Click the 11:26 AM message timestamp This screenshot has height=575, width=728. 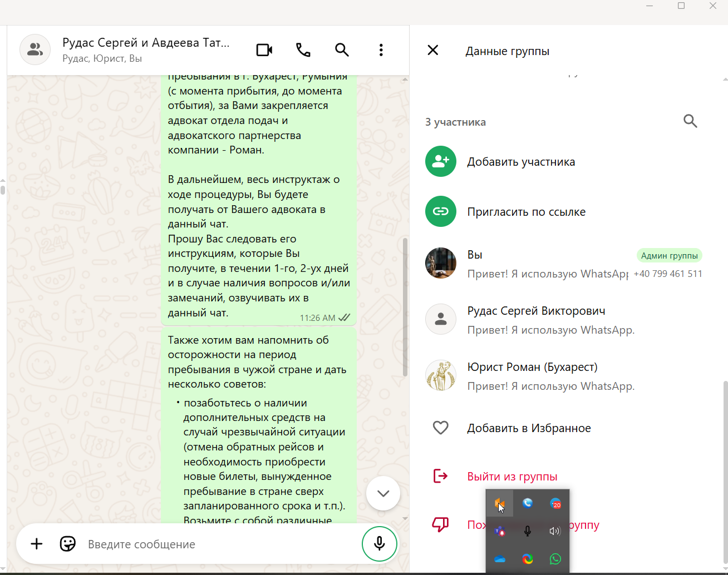tap(317, 318)
